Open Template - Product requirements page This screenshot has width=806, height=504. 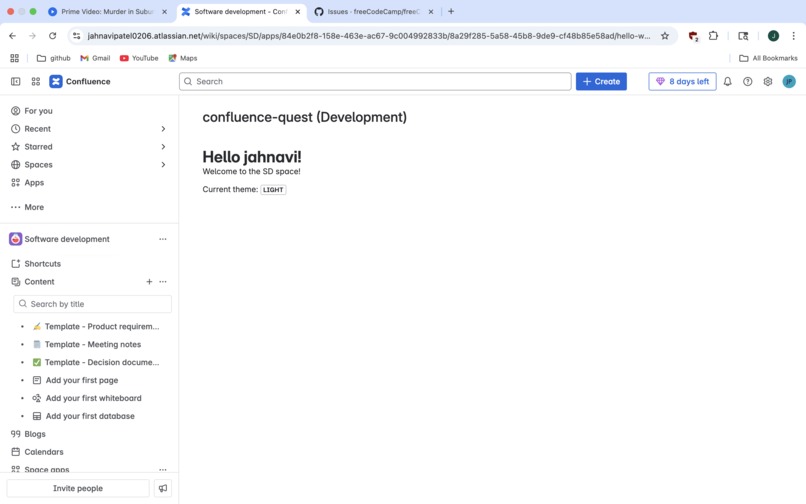96,326
